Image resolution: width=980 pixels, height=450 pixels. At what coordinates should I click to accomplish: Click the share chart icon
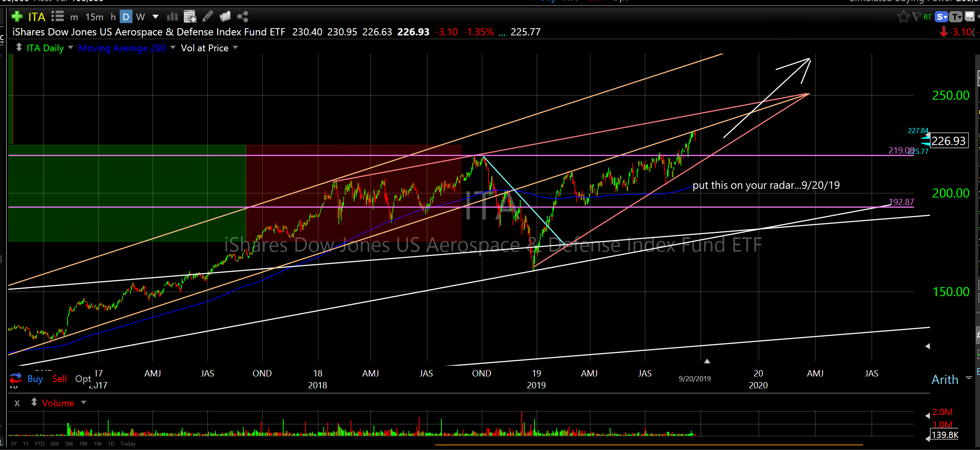click(243, 17)
